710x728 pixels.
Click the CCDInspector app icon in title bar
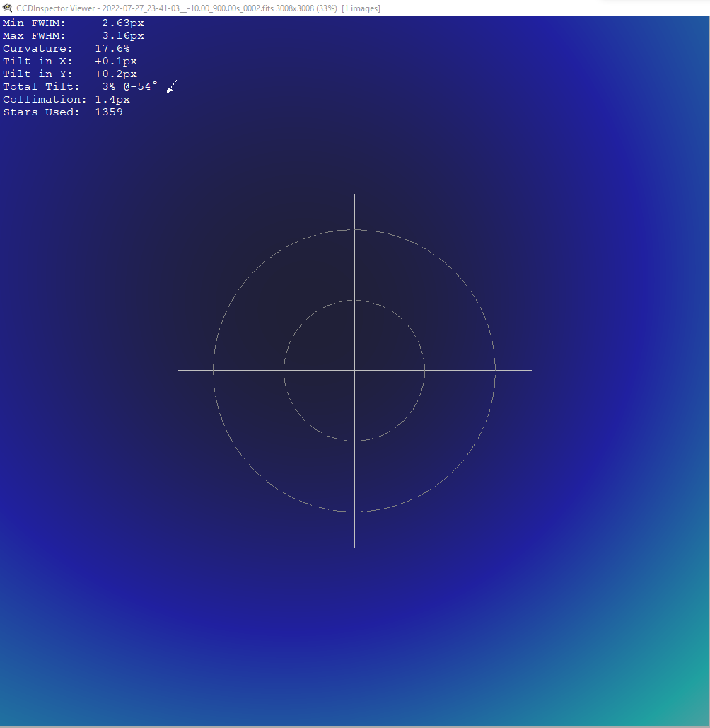tap(7, 8)
